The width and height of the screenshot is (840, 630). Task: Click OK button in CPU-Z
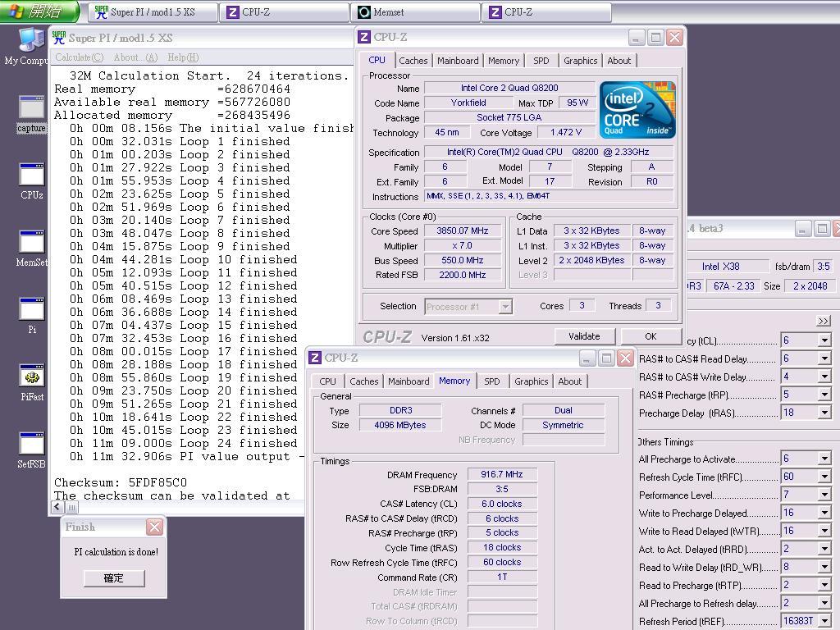pos(651,336)
